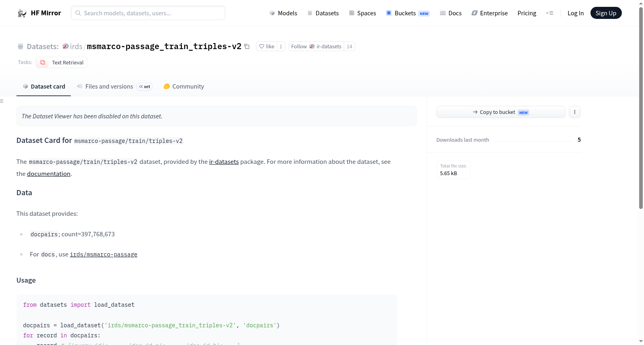Open Buckets in the navbar
644x345 pixels.
[408, 13]
